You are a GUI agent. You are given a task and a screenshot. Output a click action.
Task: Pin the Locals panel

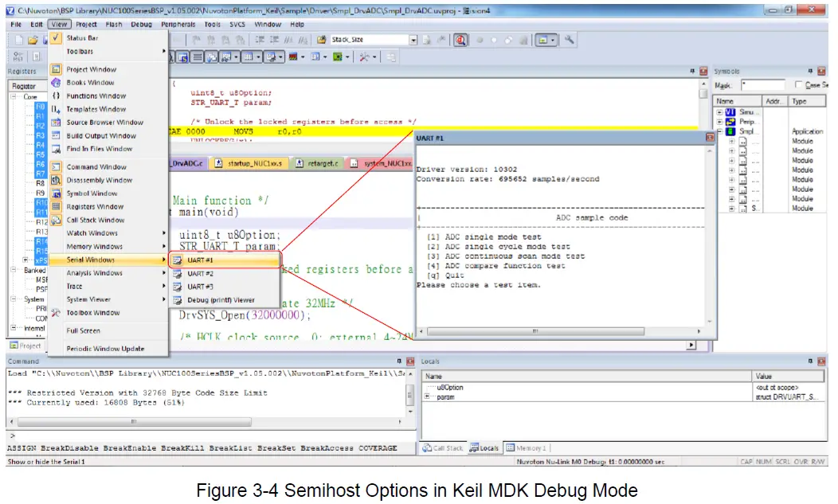pos(810,361)
